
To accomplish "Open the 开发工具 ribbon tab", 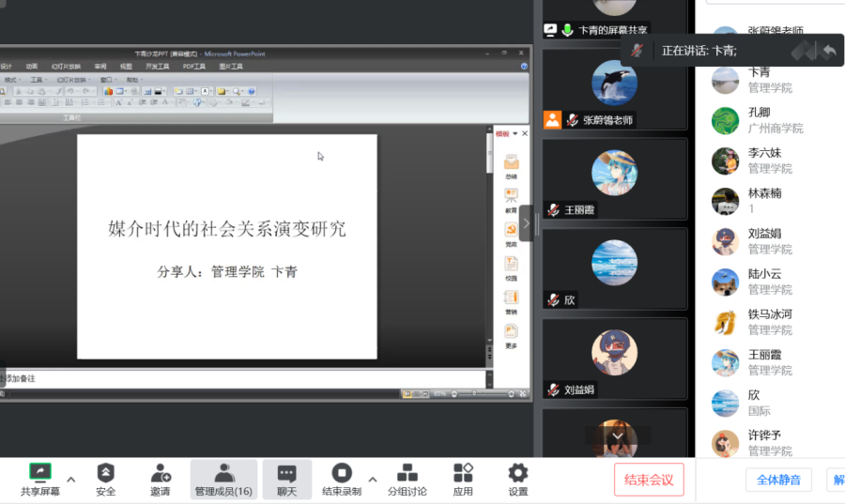I will click(158, 67).
